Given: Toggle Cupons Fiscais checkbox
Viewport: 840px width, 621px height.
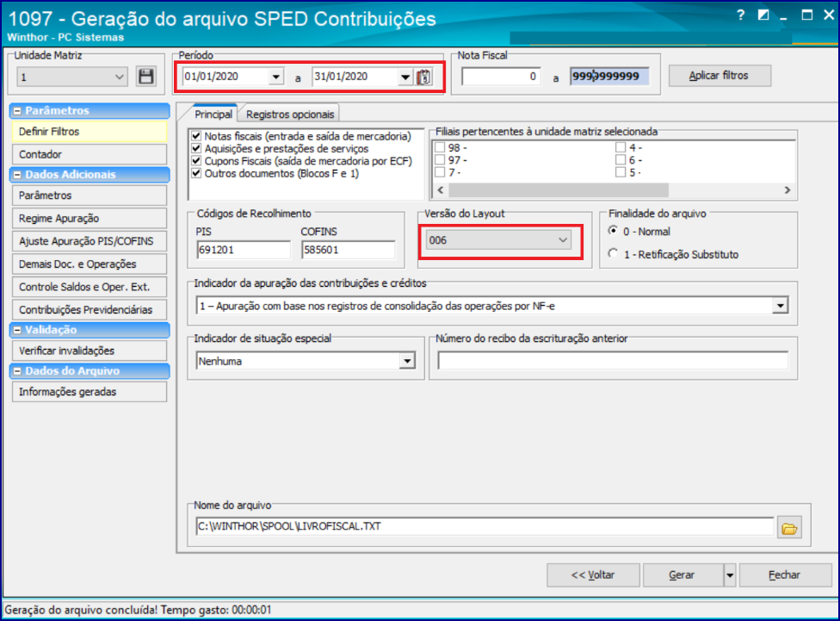Looking at the screenshot, I should coord(196,161).
